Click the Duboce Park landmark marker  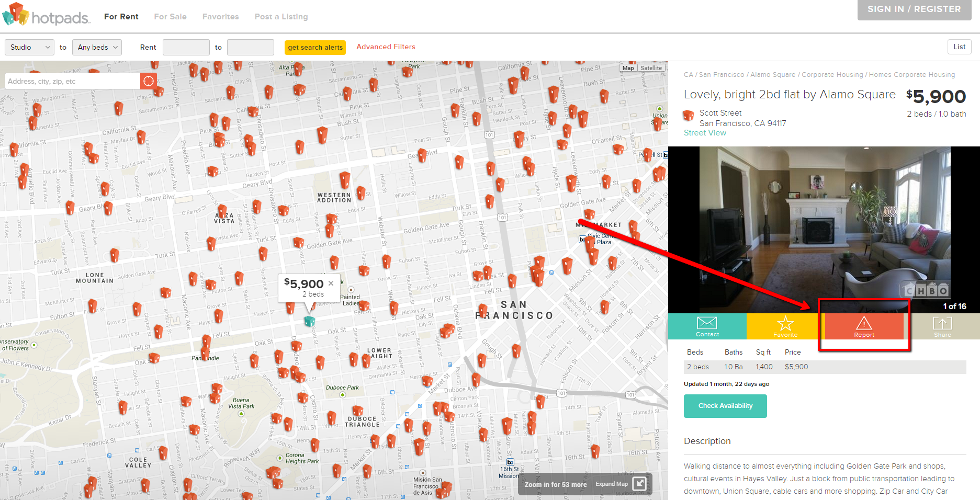(343, 395)
